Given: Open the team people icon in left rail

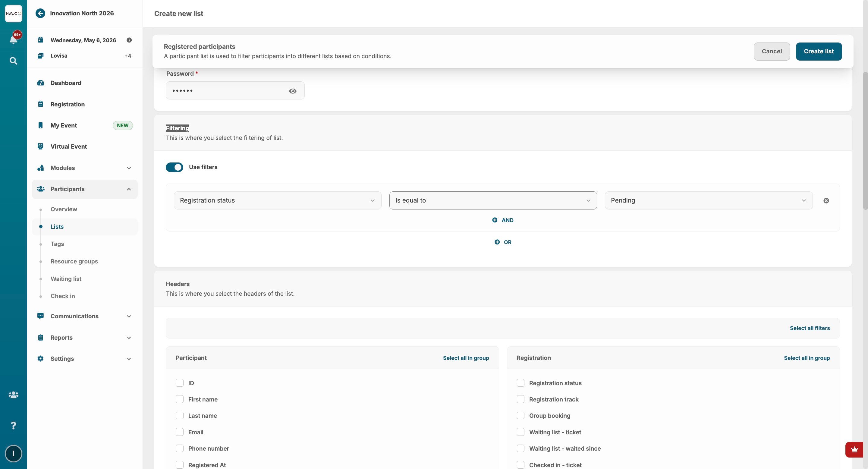Looking at the screenshot, I should [13, 395].
